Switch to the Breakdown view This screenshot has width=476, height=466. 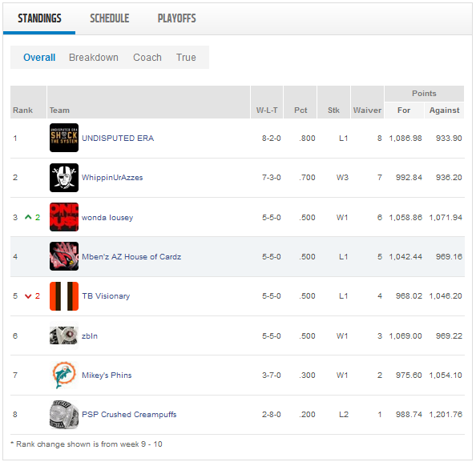94,58
